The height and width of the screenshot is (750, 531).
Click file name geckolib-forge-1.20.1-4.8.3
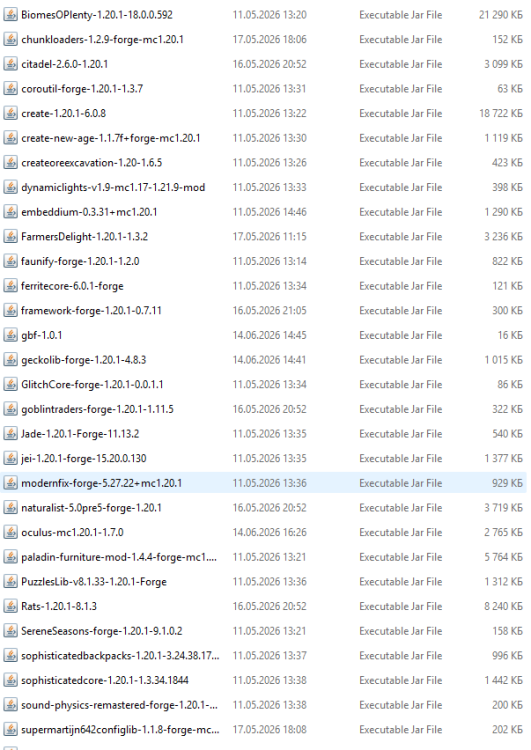[x=84, y=360]
